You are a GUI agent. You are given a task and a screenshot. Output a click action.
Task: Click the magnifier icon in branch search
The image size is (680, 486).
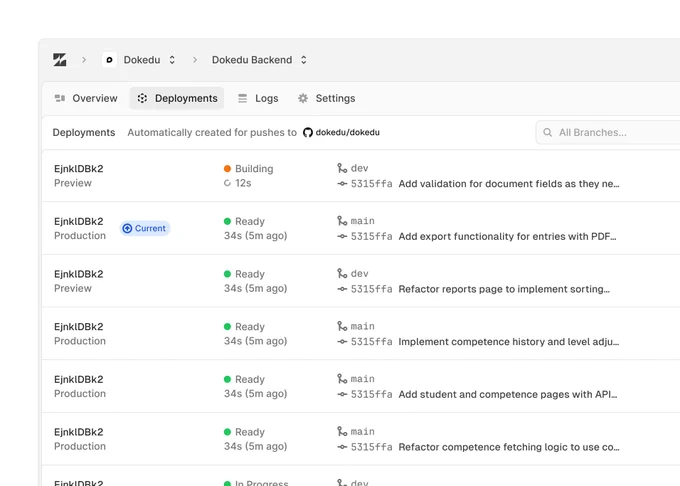[x=548, y=132]
